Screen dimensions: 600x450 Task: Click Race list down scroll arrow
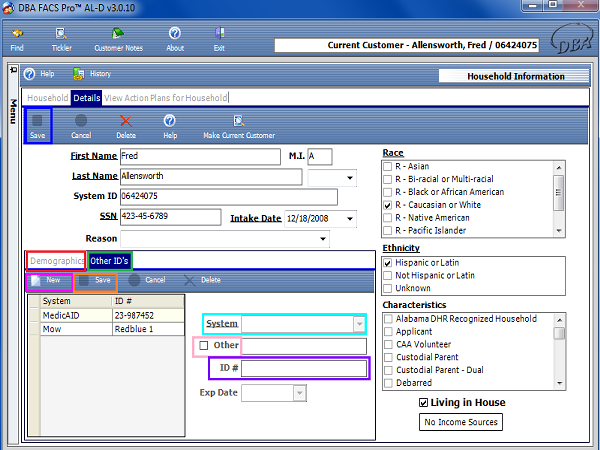559,231
